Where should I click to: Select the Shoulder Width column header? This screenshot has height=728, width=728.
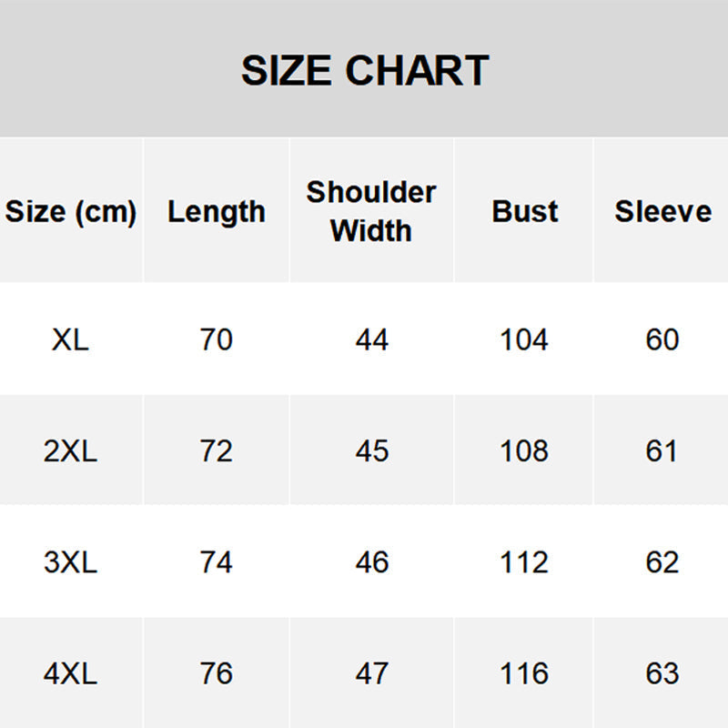[371, 211]
